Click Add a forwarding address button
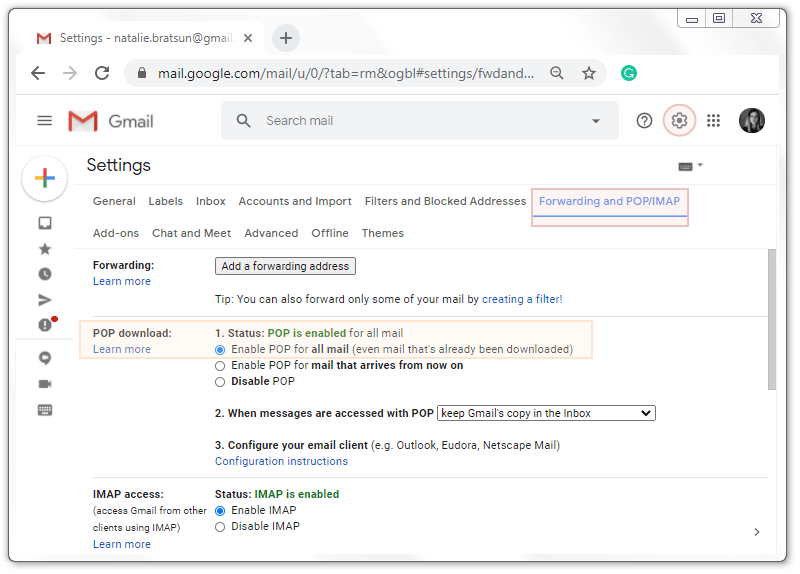The width and height of the screenshot is (800, 574). [285, 266]
